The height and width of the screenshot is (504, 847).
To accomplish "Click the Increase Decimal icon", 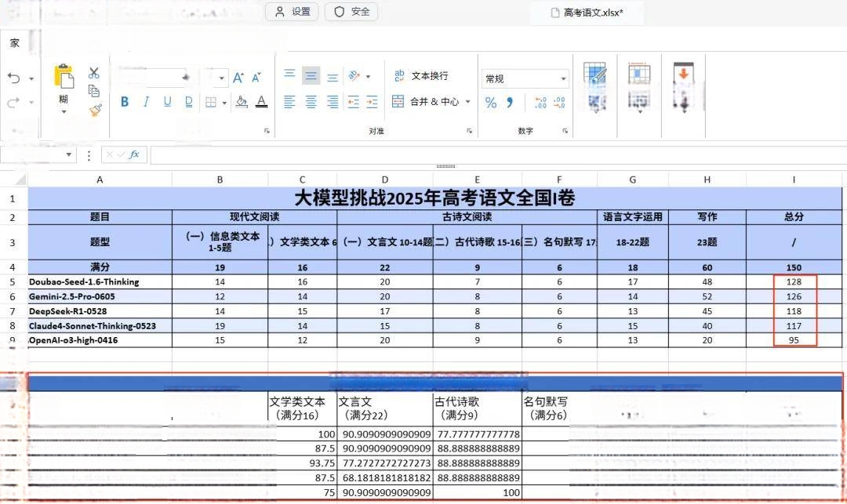I will [x=540, y=103].
